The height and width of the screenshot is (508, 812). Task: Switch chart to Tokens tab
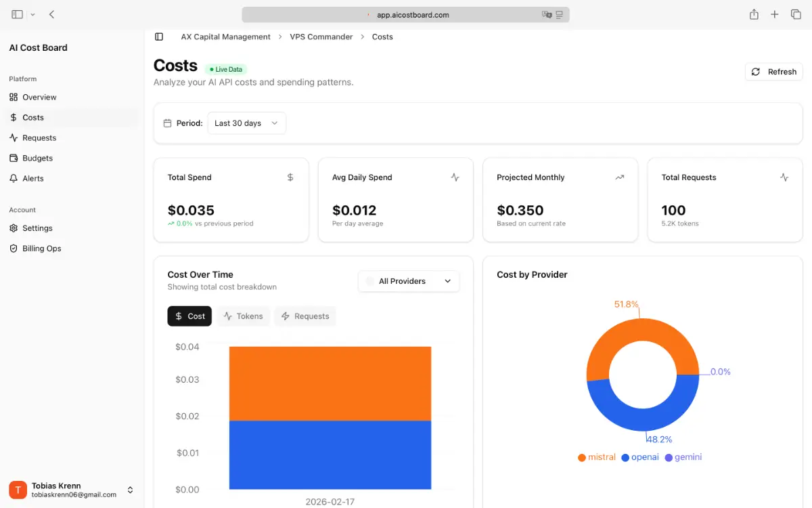(243, 316)
